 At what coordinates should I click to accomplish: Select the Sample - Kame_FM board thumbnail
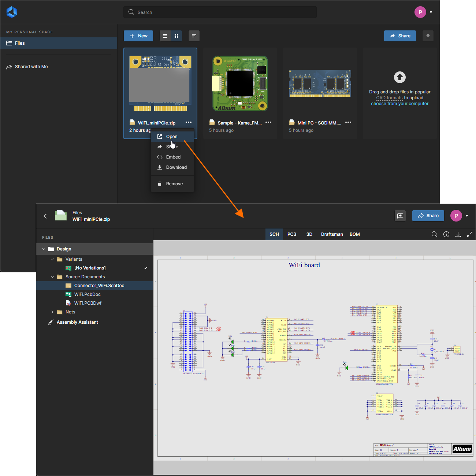pyautogui.click(x=240, y=83)
